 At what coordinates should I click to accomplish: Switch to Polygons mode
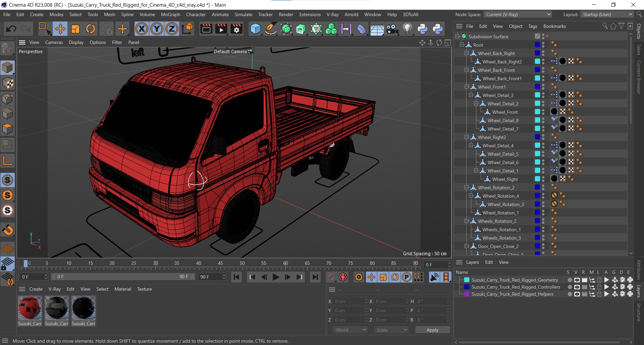click(8, 129)
